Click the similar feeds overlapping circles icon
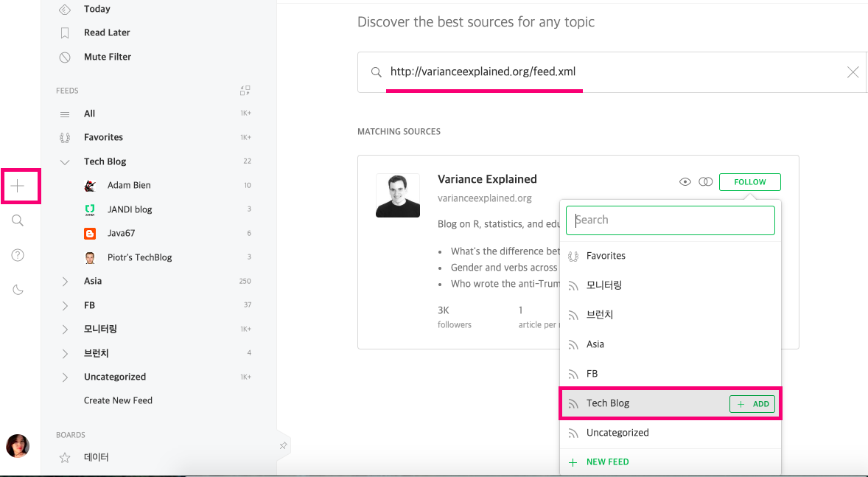 pyautogui.click(x=705, y=182)
